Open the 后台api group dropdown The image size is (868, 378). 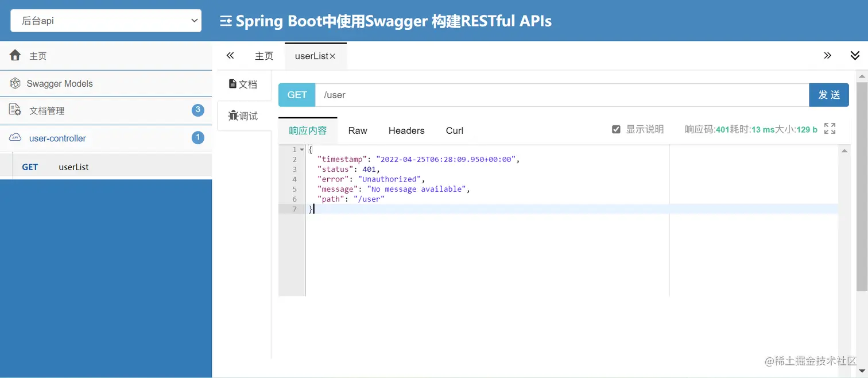(106, 21)
